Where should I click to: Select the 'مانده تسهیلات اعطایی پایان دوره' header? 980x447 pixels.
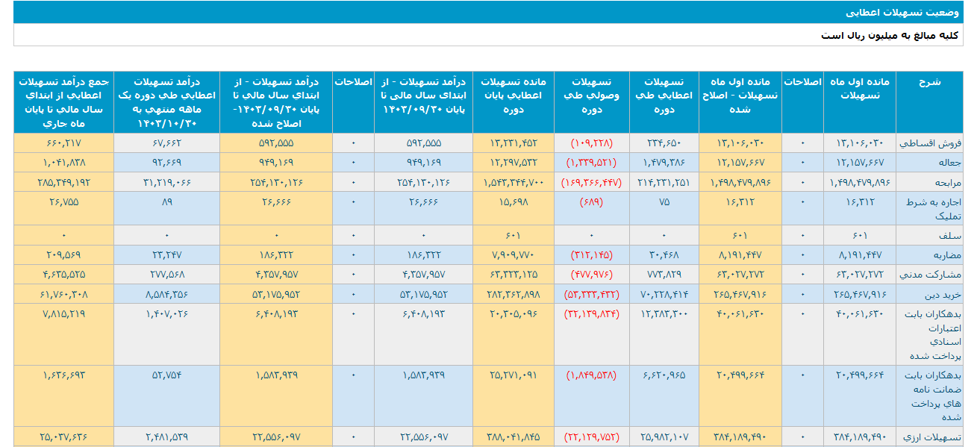(x=513, y=96)
